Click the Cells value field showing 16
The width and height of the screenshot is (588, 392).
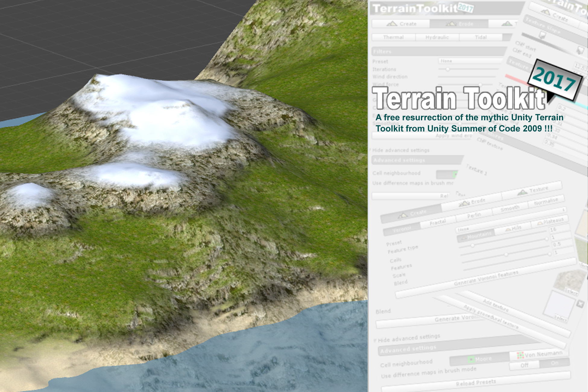pyautogui.click(x=560, y=229)
